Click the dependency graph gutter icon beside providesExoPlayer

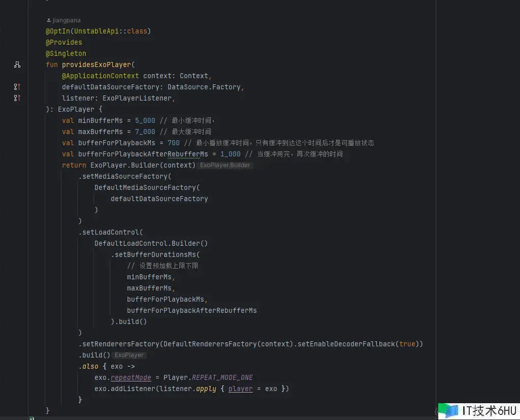[17, 64]
